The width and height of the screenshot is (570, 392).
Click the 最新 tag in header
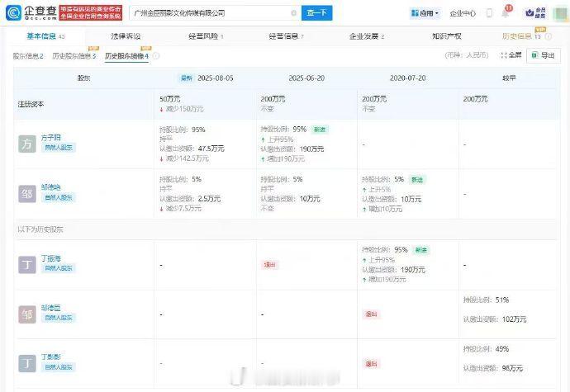point(187,78)
